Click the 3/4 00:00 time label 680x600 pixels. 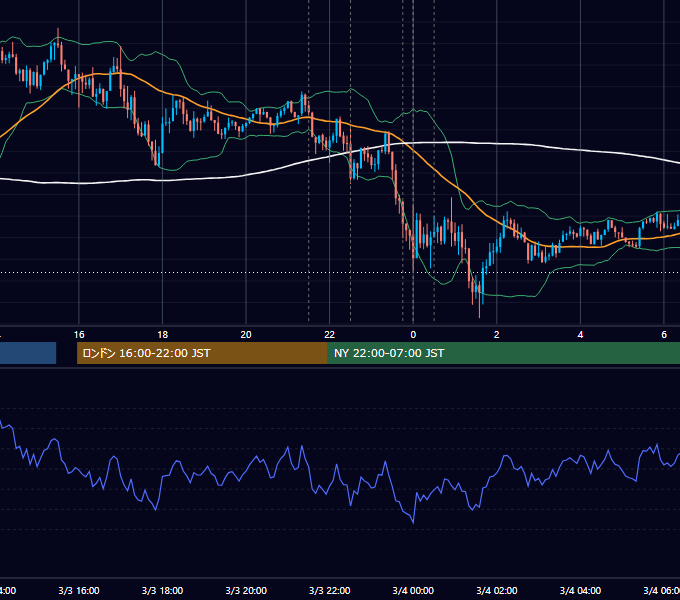[413, 590]
